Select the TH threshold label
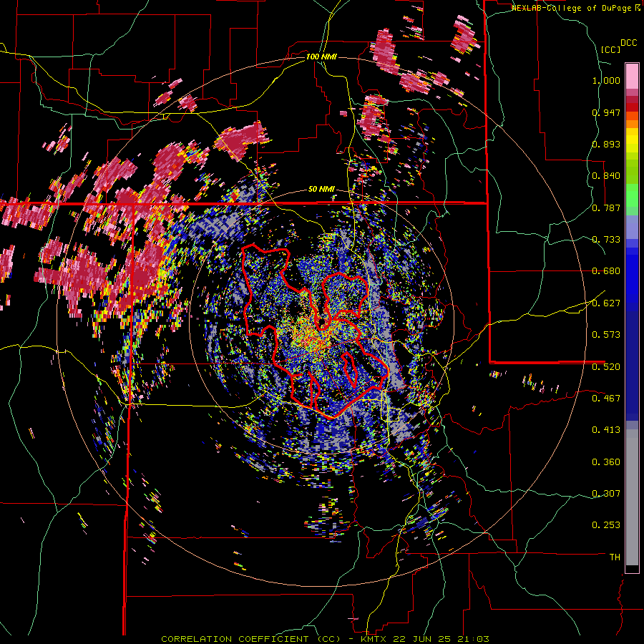This screenshot has width=644, height=644. tap(615, 557)
